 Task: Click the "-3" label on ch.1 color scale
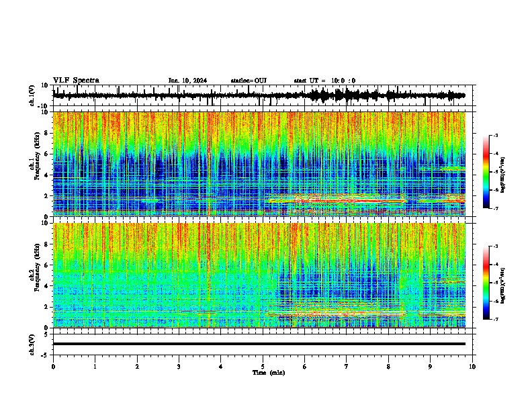click(x=495, y=135)
